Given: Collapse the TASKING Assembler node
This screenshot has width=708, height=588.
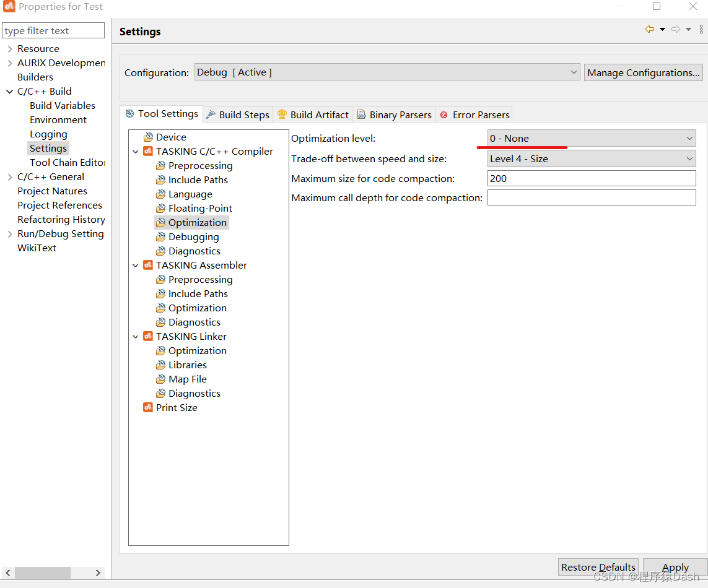Looking at the screenshot, I should (x=135, y=266).
